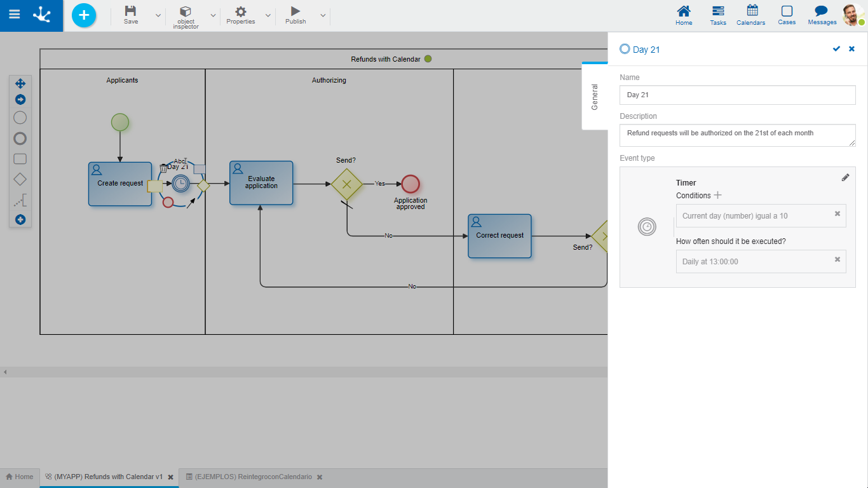Confirm Day 21 changes with checkmark

836,49
